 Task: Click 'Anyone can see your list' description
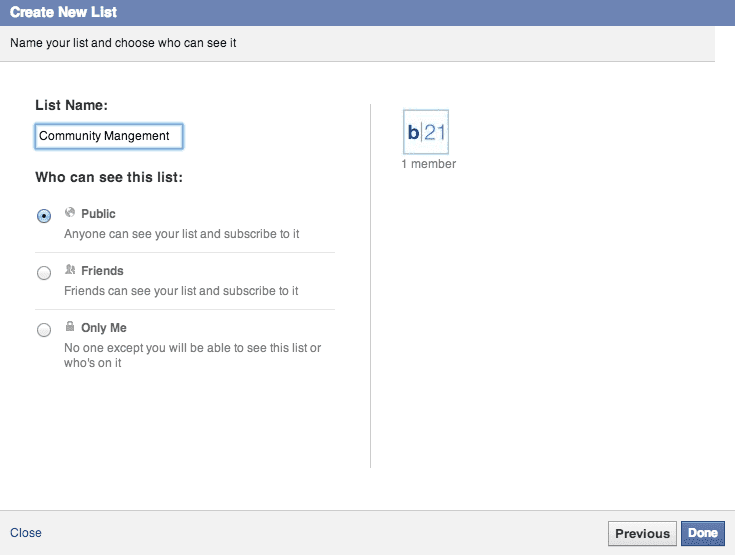(181, 234)
